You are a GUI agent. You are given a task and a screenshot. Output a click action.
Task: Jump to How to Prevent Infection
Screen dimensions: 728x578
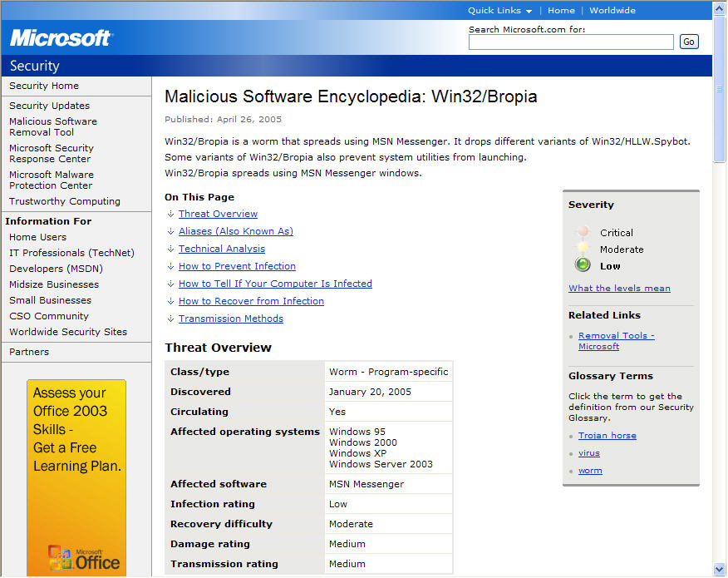[237, 266]
